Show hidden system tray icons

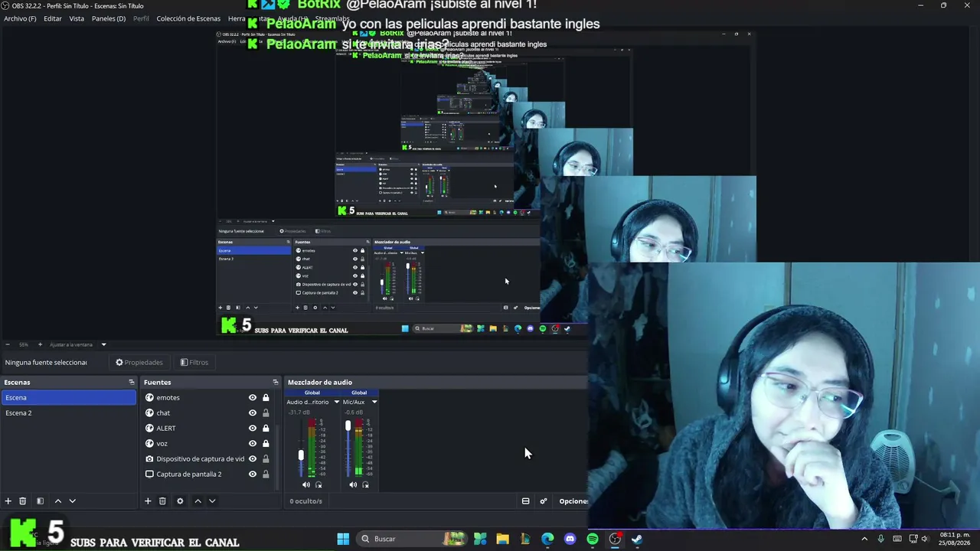point(864,539)
